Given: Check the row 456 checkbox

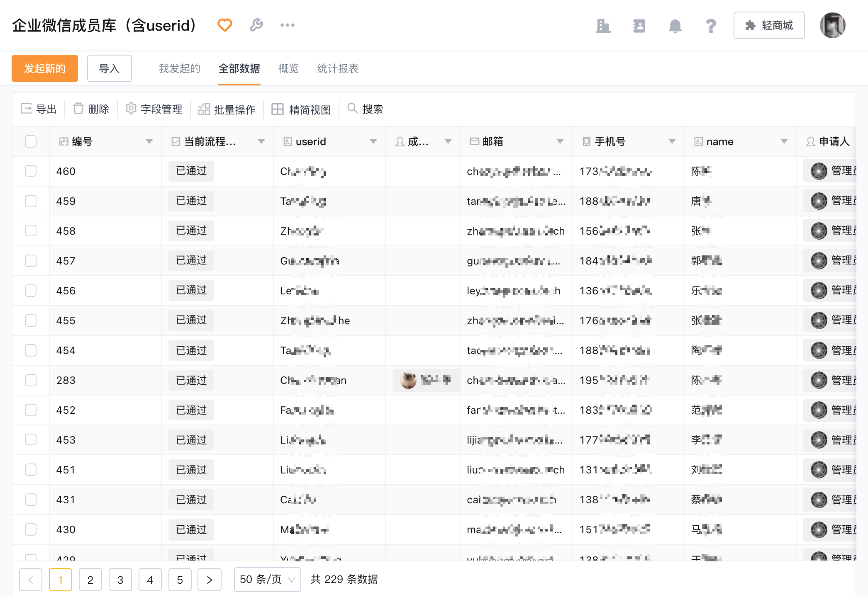Looking at the screenshot, I should tap(31, 291).
